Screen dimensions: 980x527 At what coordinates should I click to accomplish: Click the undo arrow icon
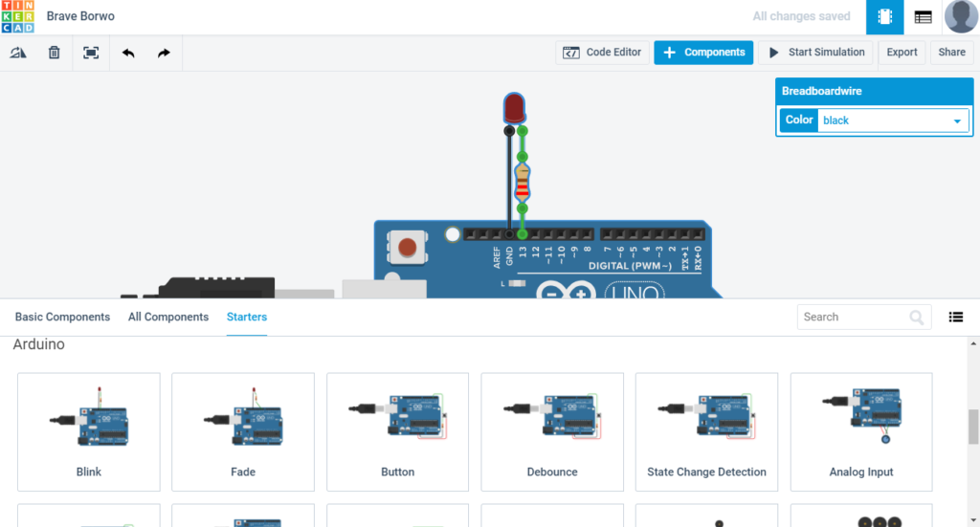tap(128, 53)
